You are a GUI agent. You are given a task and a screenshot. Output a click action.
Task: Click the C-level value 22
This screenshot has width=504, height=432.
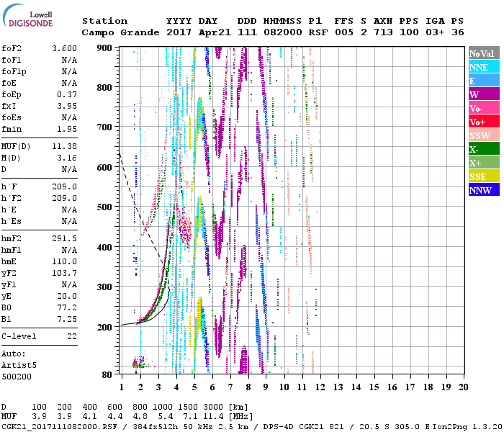pyautogui.click(x=72, y=336)
